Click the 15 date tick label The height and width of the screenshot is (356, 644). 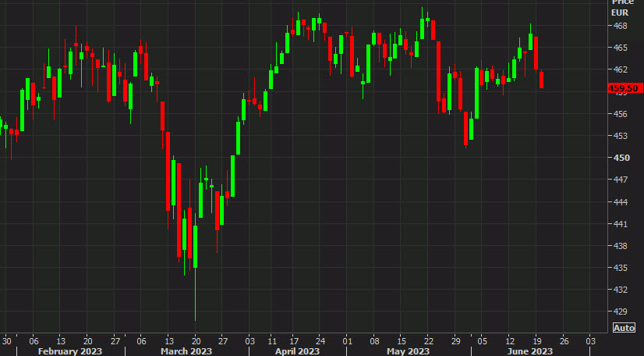402,341
